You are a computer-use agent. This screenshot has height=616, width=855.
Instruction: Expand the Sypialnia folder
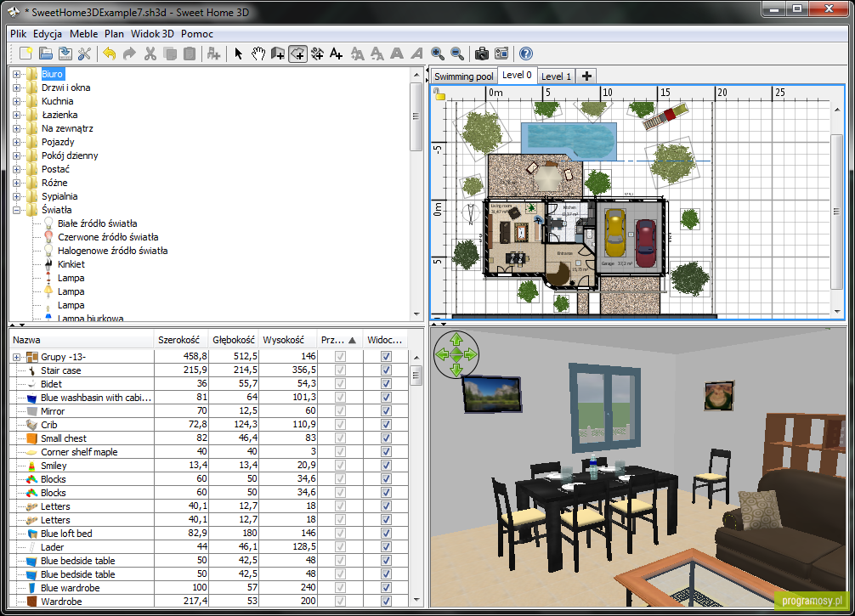point(16,197)
